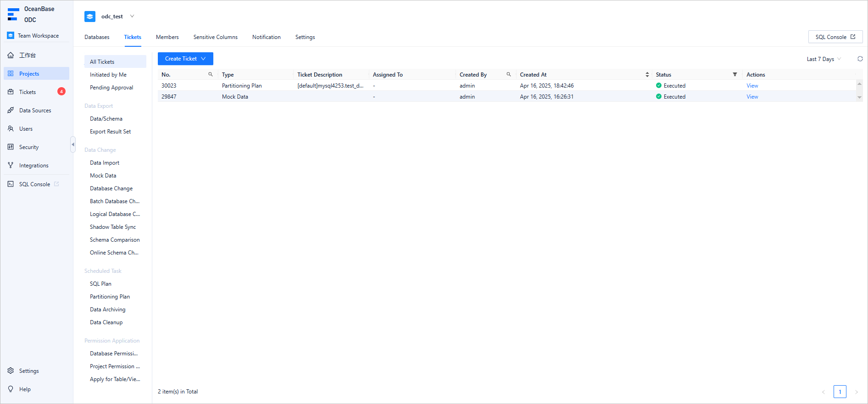The width and height of the screenshot is (868, 404).
Task: Click View link for ticket 30023
Action: coord(752,86)
